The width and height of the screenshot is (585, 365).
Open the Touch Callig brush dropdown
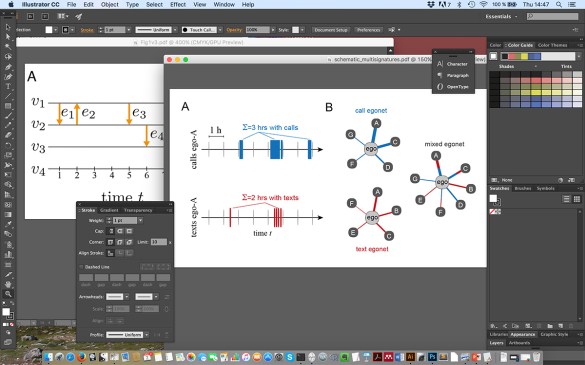click(x=220, y=30)
